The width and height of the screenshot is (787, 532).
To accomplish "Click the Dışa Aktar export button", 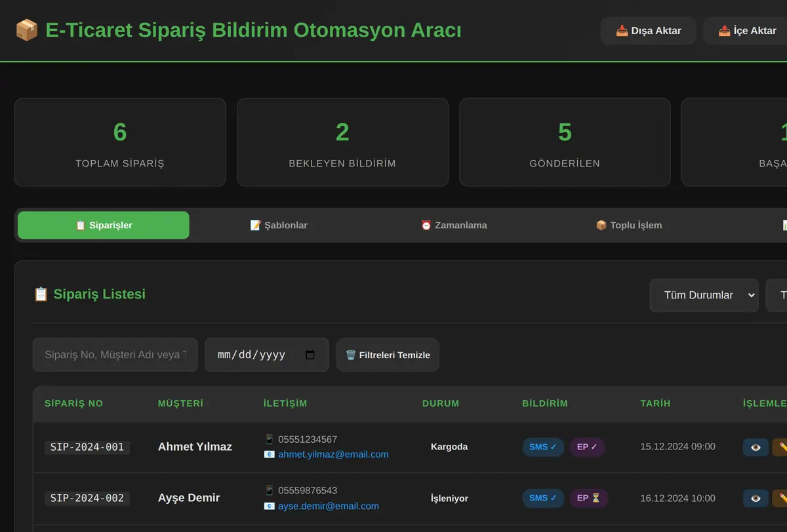I will coord(648,31).
